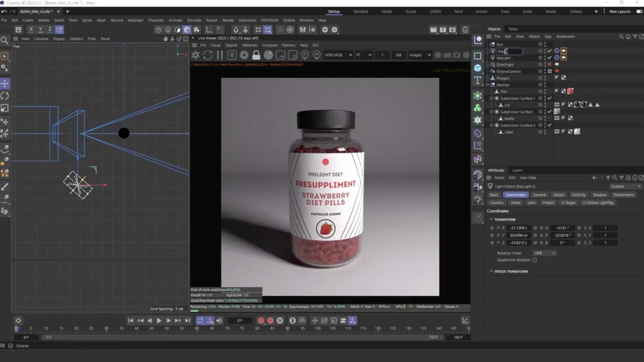Viewport: 644px width, 362px height.
Task: Restart the Octane render
Action: [208, 55]
